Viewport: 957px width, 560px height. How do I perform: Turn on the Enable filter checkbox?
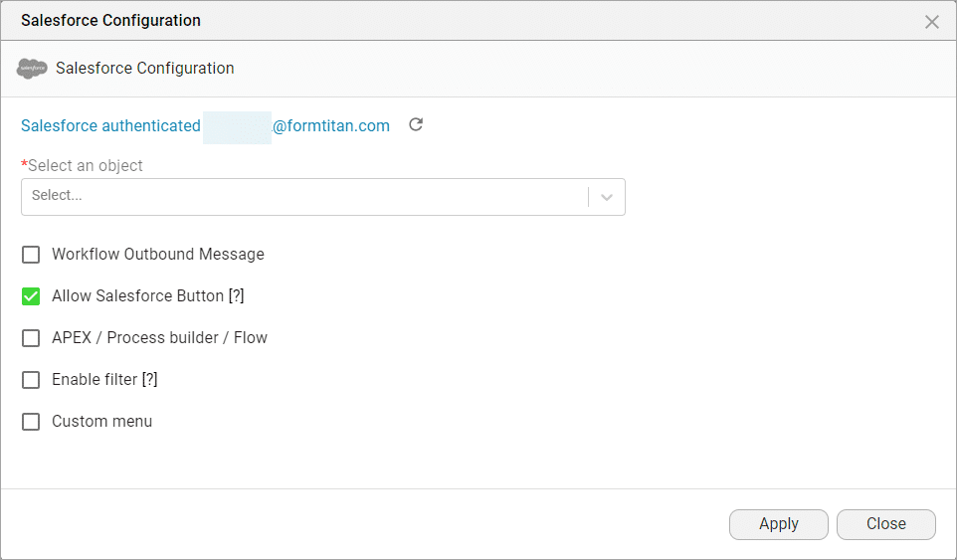pos(31,380)
